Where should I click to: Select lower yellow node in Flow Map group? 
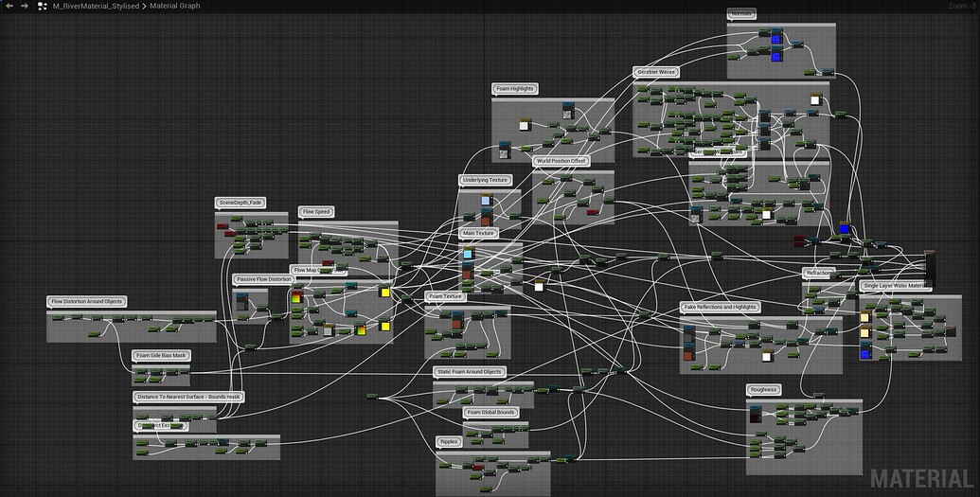(x=385, y=326)
